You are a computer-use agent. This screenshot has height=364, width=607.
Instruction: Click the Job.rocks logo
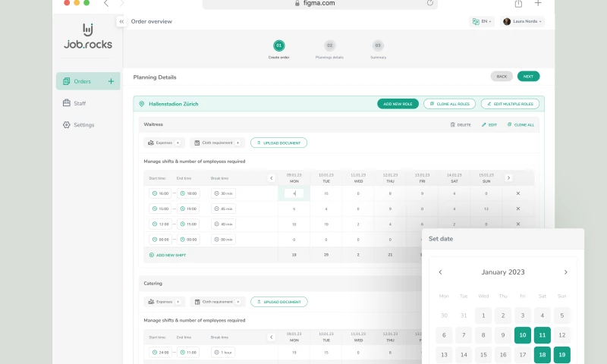[x=88, y=36]
